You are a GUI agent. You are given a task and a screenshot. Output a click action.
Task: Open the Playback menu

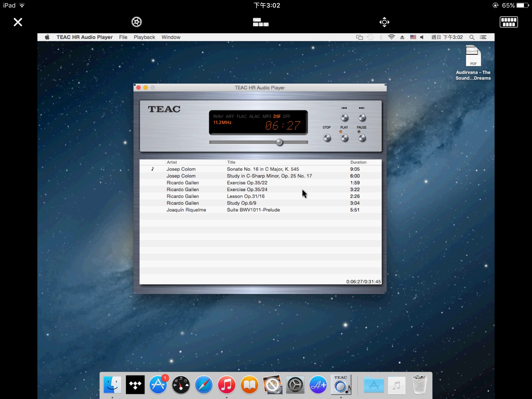[x=144, y=37]
